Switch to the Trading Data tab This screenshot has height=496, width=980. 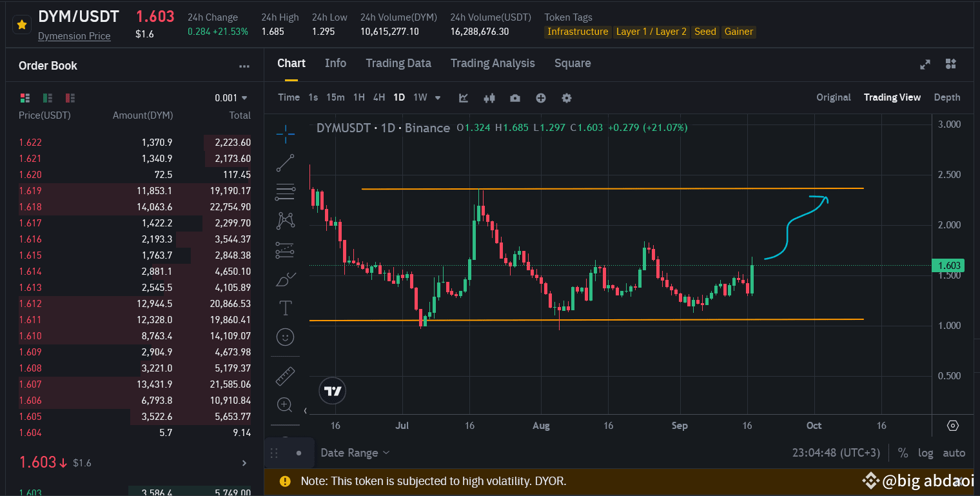398,63
